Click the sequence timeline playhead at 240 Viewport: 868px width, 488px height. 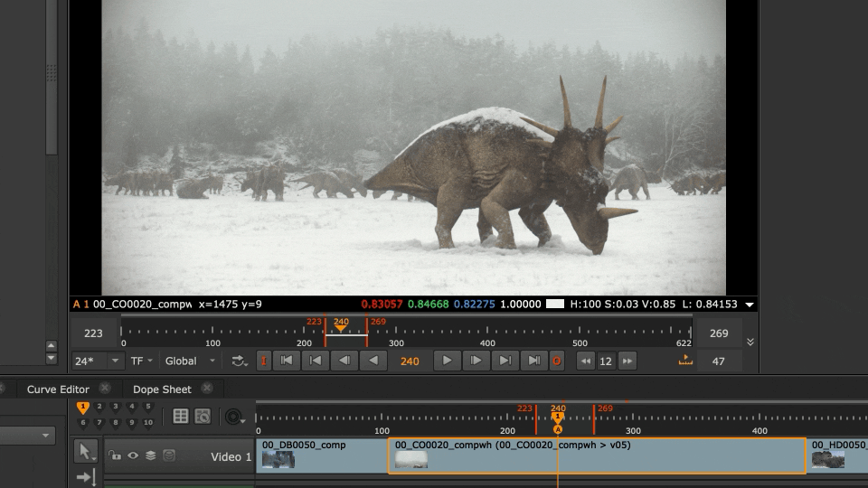coord(558,416)
